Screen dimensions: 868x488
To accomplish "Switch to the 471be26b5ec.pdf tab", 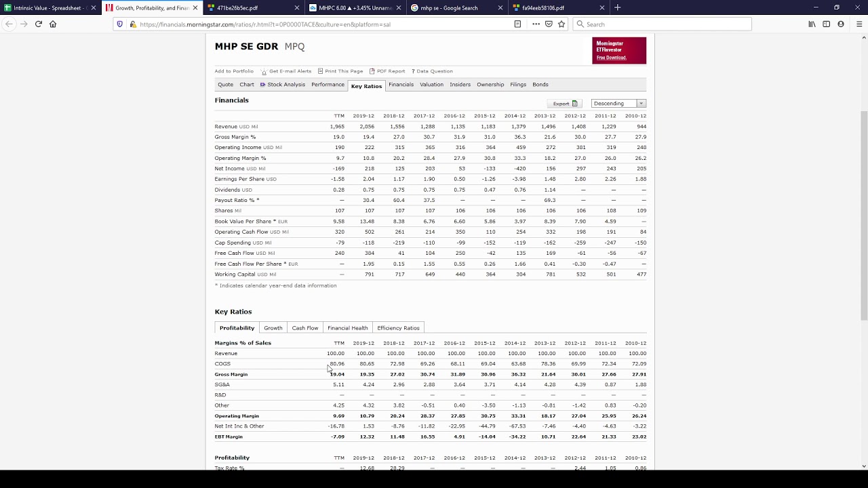I will point(254,8).
